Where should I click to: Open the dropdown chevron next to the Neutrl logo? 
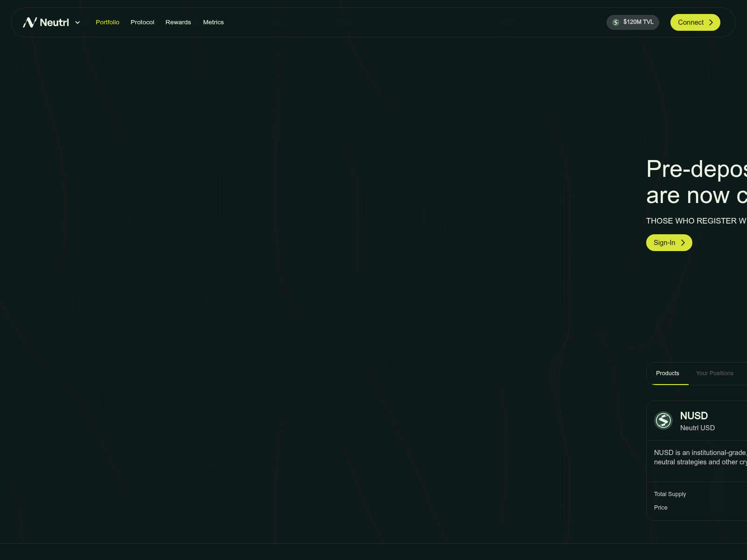coord(78,22)
